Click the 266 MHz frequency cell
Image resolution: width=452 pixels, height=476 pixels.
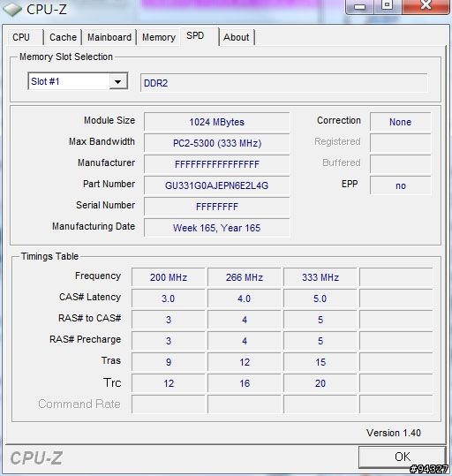pyautogui.click(x=245, y=277)
